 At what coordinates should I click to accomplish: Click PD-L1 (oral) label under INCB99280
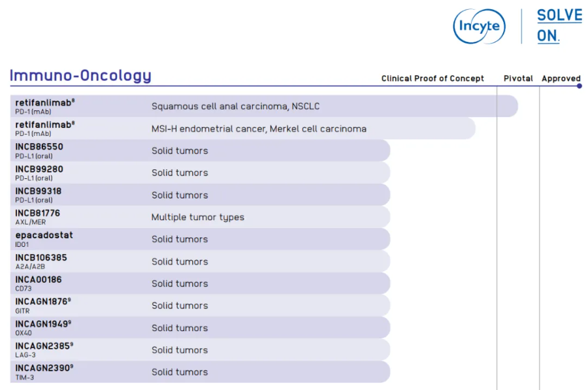tap(34, 178)
